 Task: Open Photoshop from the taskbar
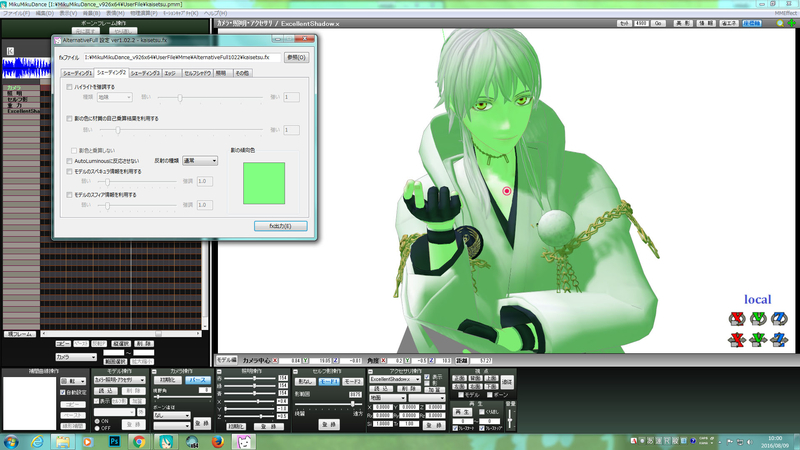click(x=114, y=441)
